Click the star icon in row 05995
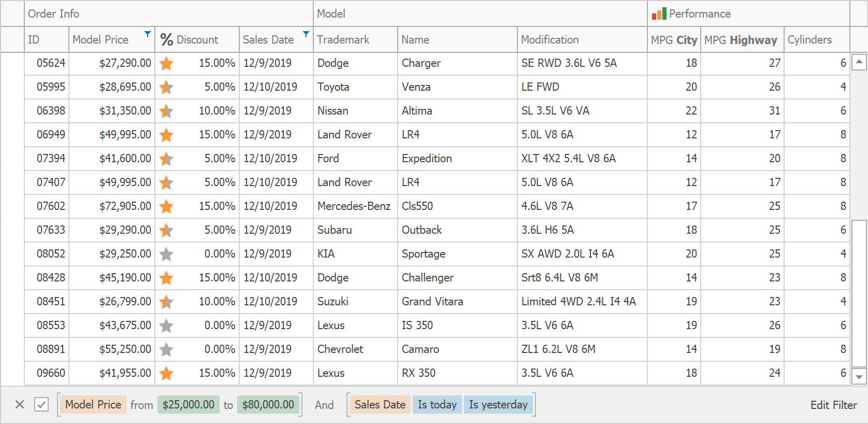This screenshot has width=868, height=424. pos(166,87)
